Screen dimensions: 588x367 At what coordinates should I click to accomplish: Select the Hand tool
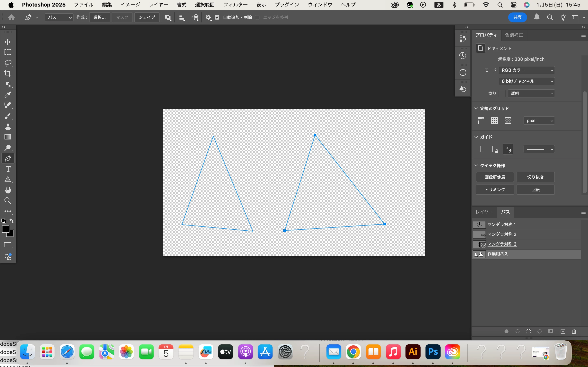coord(8,190)
